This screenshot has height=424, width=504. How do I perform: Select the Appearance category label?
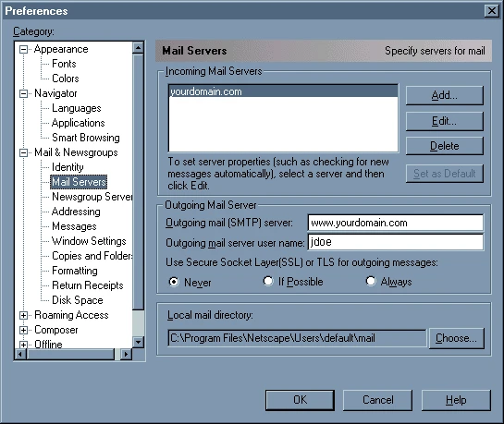coord(61,49)
